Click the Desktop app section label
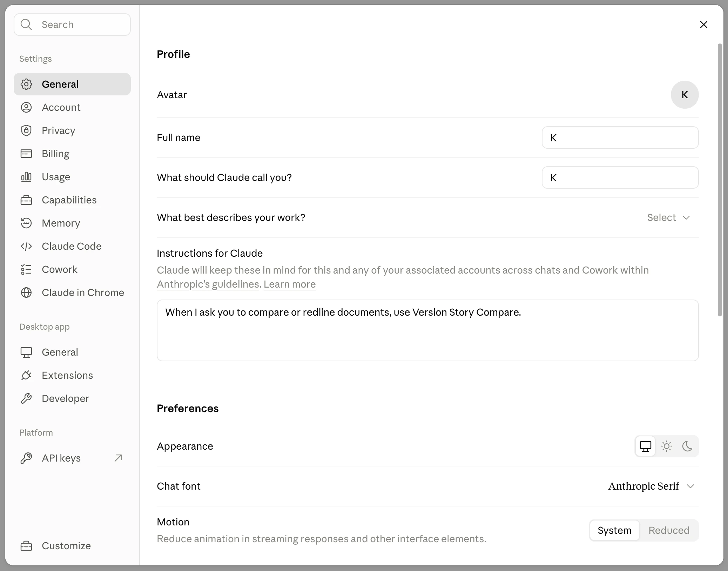Image resolution: width=728 pixels, height=571 pixels. pyautogui.click(x=45, y=327)
